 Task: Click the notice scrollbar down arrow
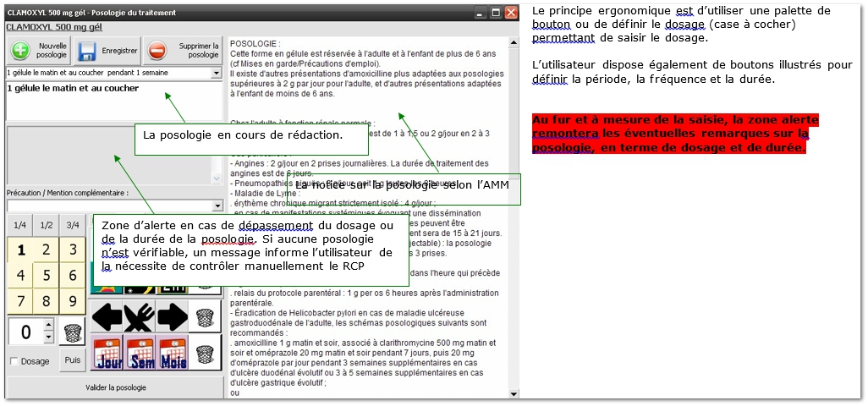point(514,394)
